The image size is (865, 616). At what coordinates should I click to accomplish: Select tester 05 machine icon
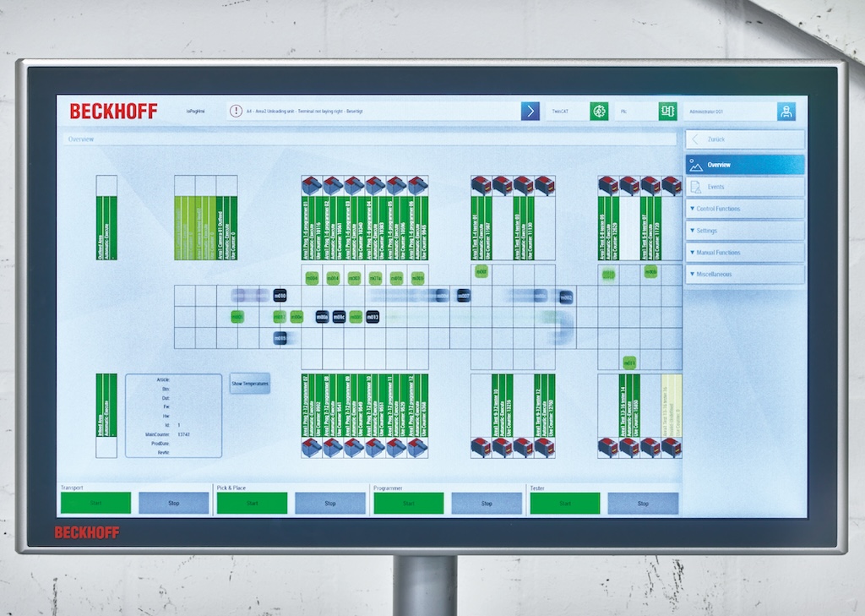point(608,185)
